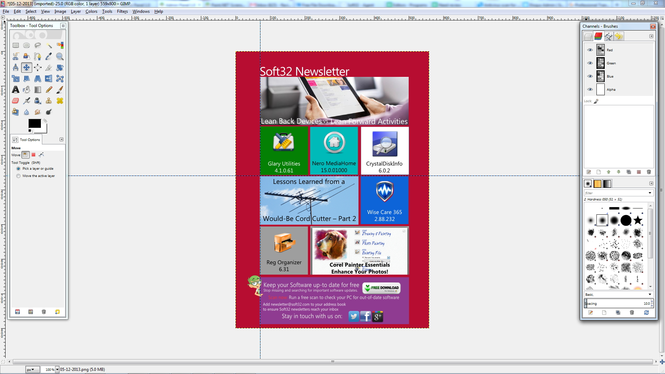Expand the 'Basic' brush tag dropdown

tap(650, 294)
